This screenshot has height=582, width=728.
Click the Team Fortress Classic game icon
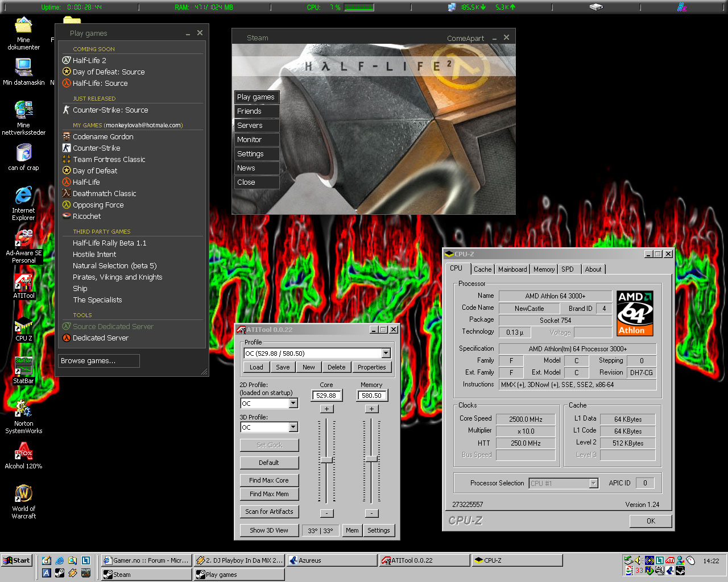(x=67, y=159)
